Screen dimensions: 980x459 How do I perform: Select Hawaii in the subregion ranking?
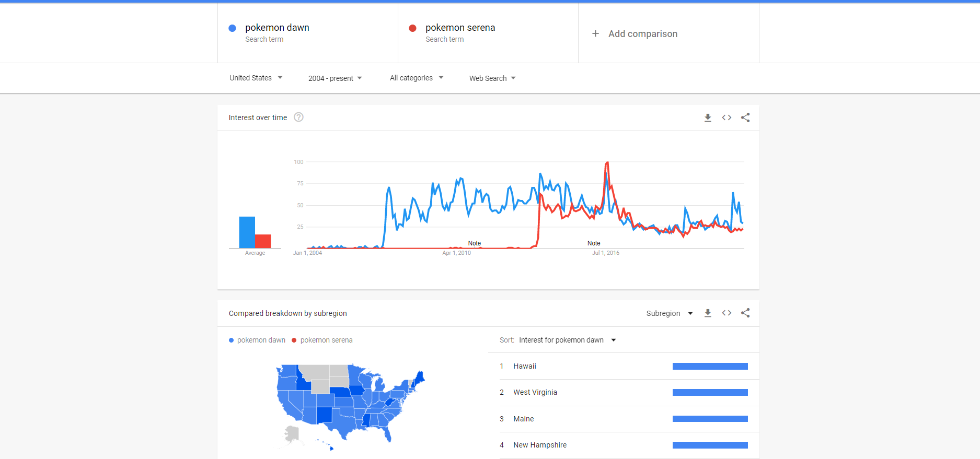pos(525,367)
